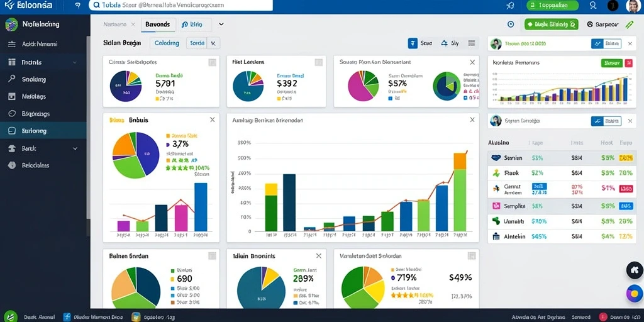
Task: Expand the Ennints sidebar chevron
Action: pos(75,62)
